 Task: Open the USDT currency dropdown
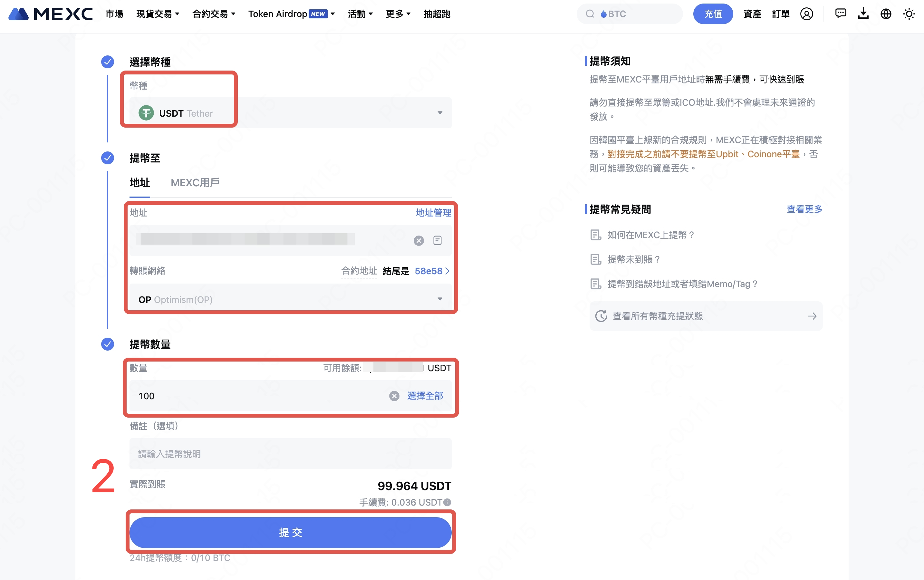tap(439, 112)
